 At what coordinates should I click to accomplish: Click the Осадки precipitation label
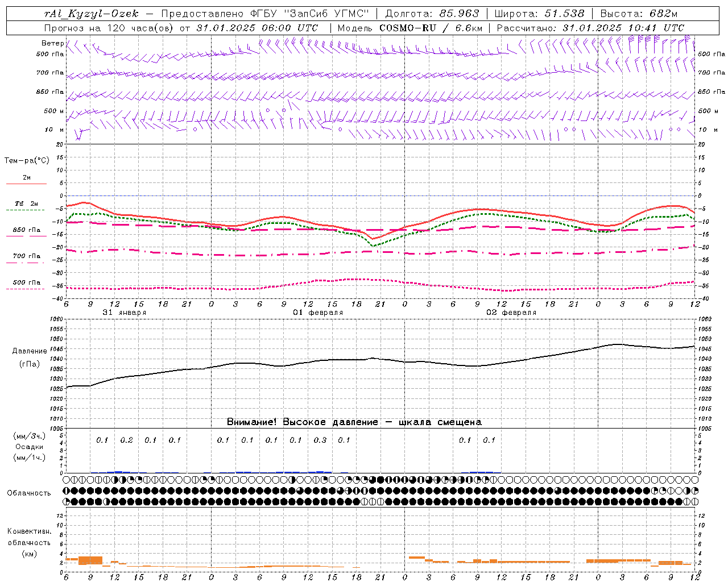(30, 447)
